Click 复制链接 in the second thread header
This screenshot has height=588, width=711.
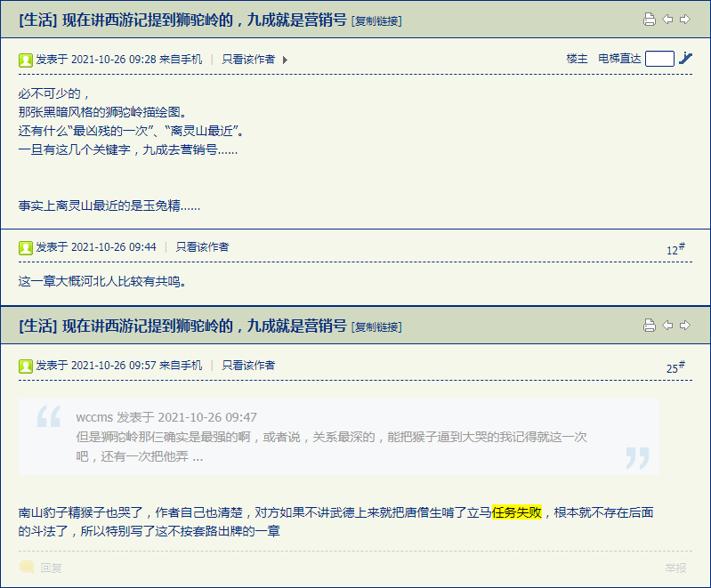[x=376, y=326]
